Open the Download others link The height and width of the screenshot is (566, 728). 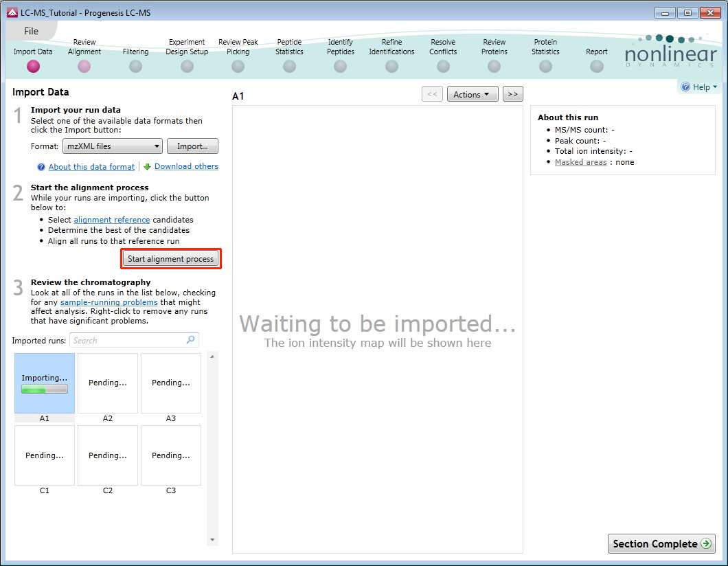186,166
